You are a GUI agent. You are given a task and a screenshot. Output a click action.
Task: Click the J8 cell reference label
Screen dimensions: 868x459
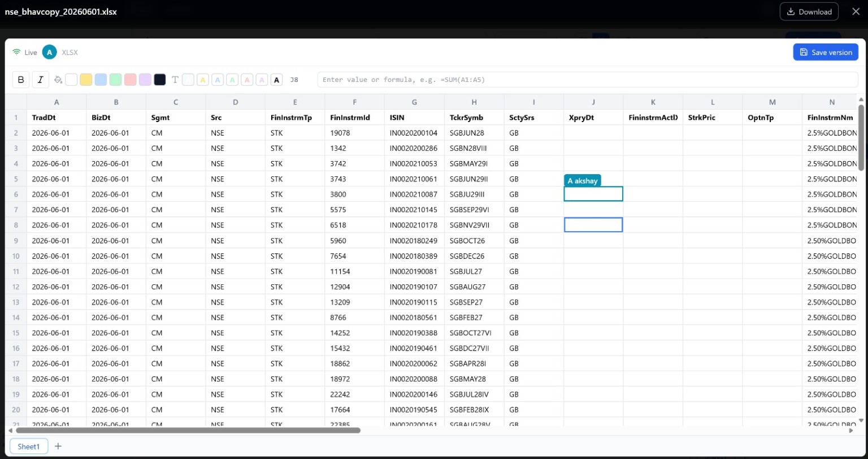294,80
